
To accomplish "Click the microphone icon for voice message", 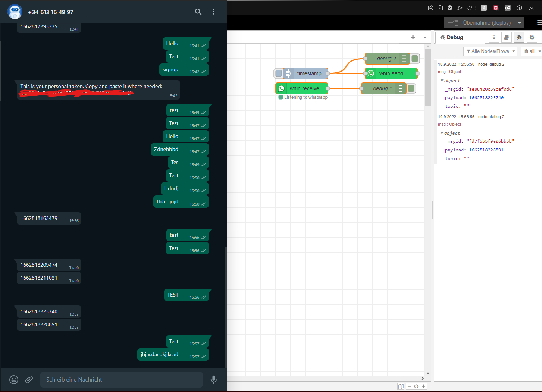I will click(x=213, y=379).
